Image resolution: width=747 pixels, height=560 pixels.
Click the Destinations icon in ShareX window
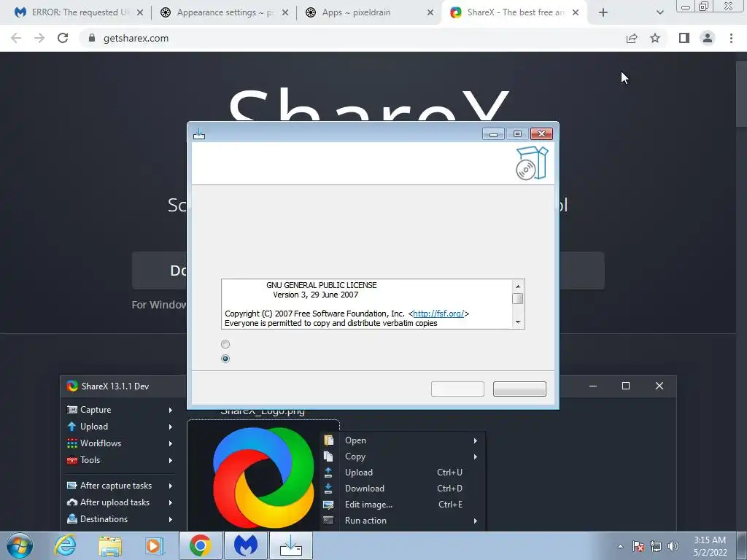(x=72, y=519)
